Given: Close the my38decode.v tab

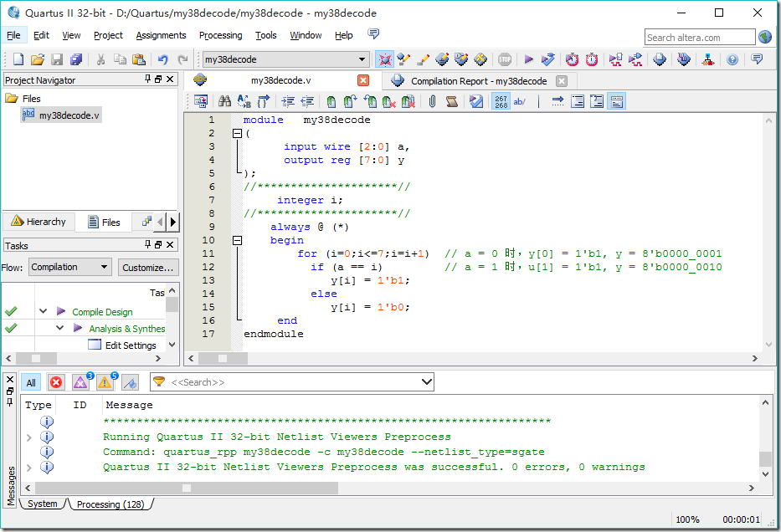Looking at the screenshot, I should 363,80.
